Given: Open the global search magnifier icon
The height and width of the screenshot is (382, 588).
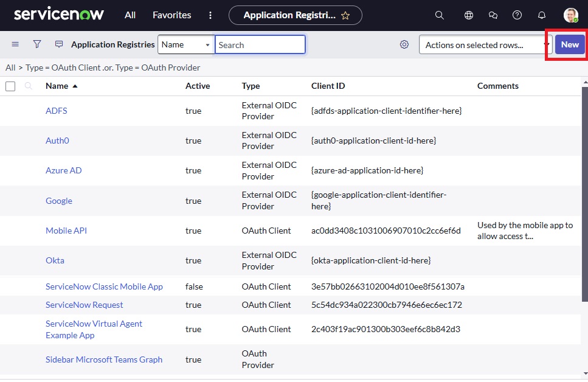Looking at the screenshot, I should click(439, 15).
